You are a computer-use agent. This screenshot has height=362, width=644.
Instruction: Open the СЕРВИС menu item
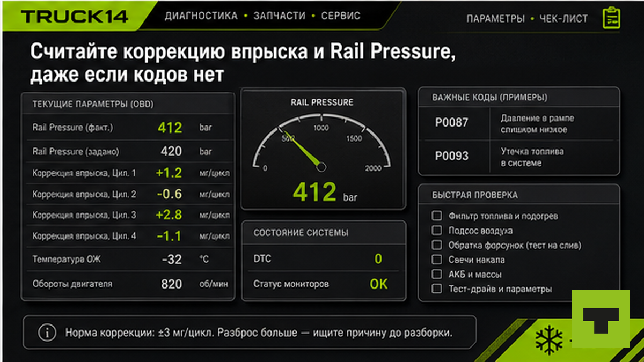(x=341, y=16)
